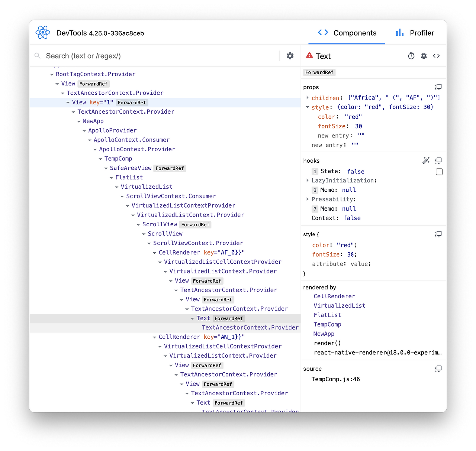The height and width of the screenshot is (451, 476).
Task: Collapse the style prop entry
Action: tap(307, 107)
